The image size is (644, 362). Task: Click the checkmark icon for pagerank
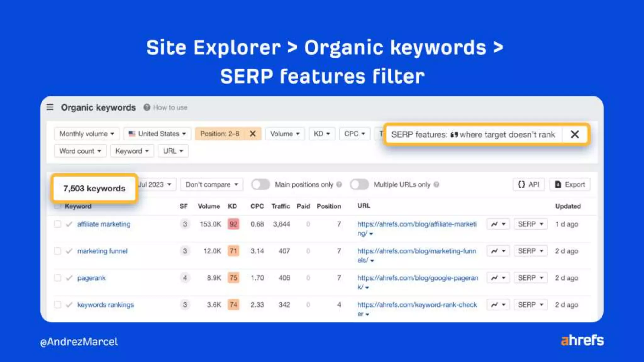click(x=69, y=278)
